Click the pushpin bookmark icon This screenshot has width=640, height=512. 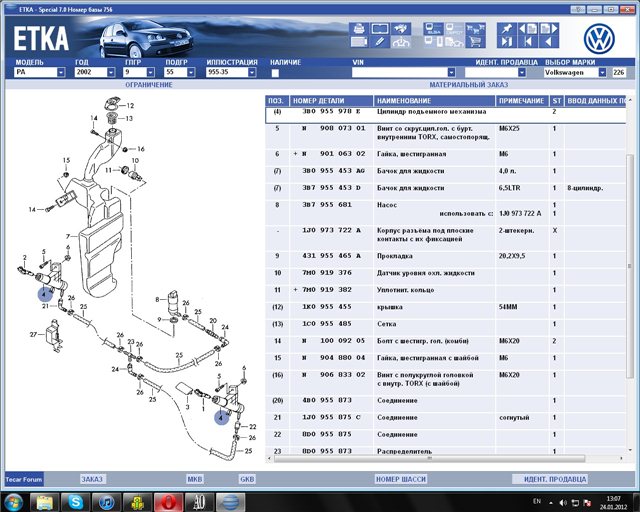pos(507,29)
